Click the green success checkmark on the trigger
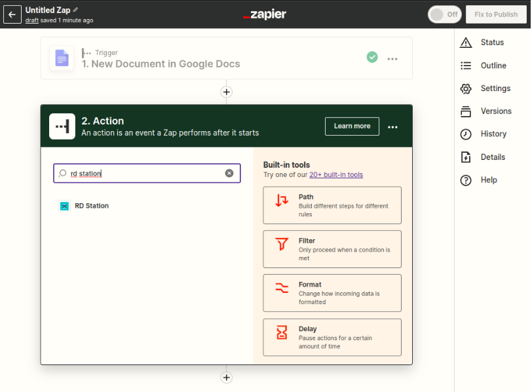 [372, 57]
